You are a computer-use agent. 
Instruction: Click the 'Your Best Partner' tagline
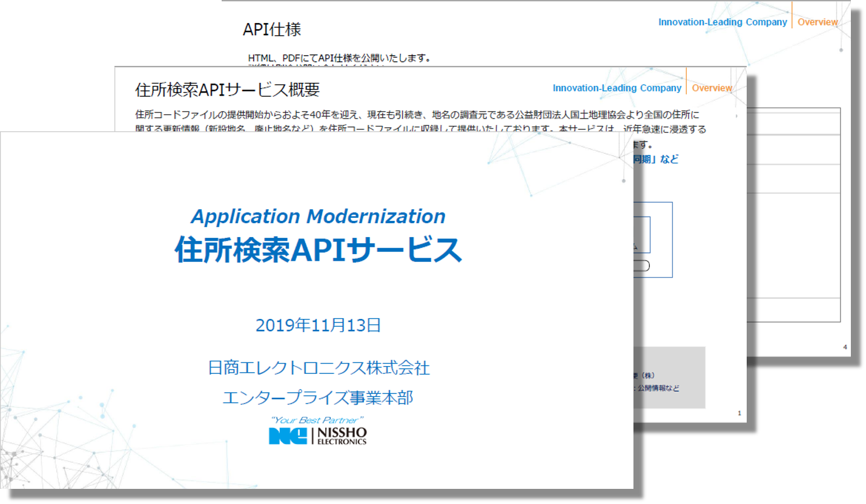(317, 419)
